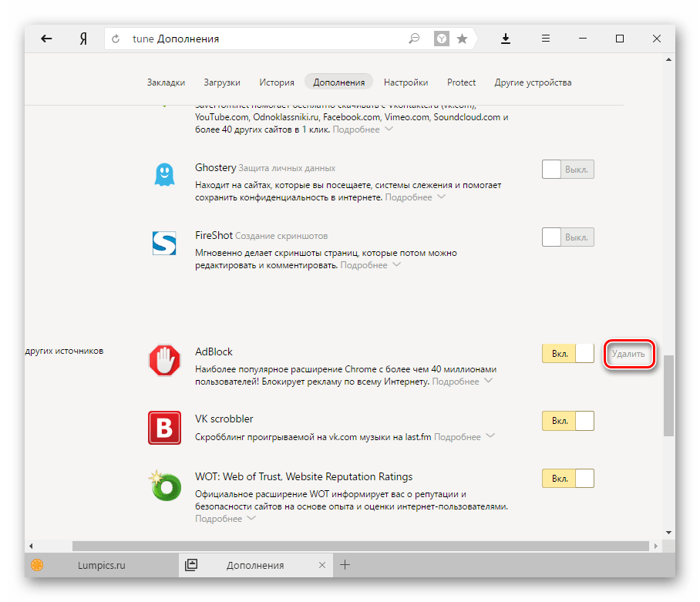The height and width of the screenshot is (602, 700).
Task: Expand Подробнее under AdBlock description
Action: click(x=462, y=382)
